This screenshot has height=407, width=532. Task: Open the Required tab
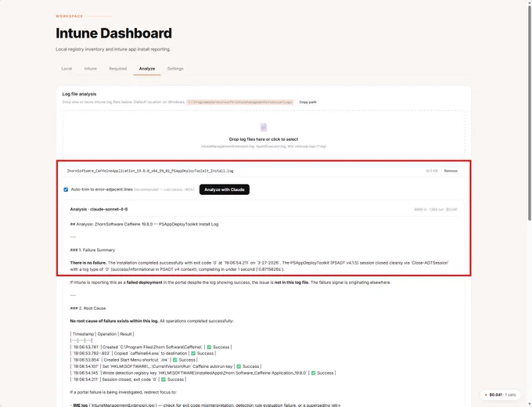(x=117, y=69)
